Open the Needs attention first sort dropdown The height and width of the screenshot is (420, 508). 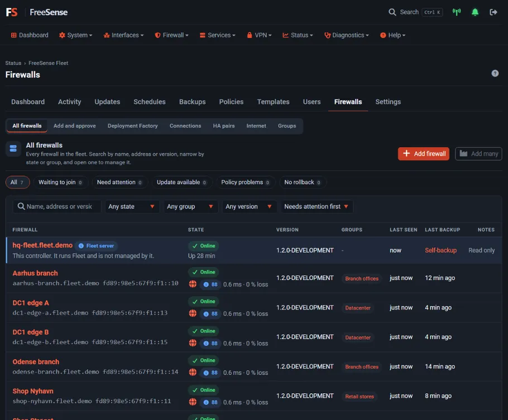317,206
